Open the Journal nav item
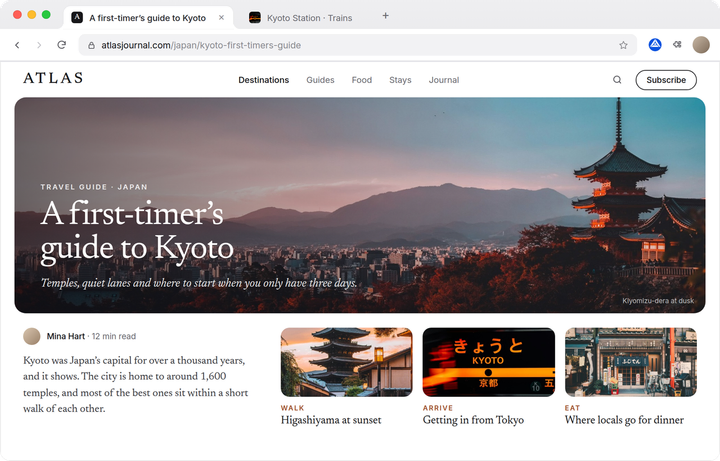This screenshot has height=461, width=720. point(444,80)
